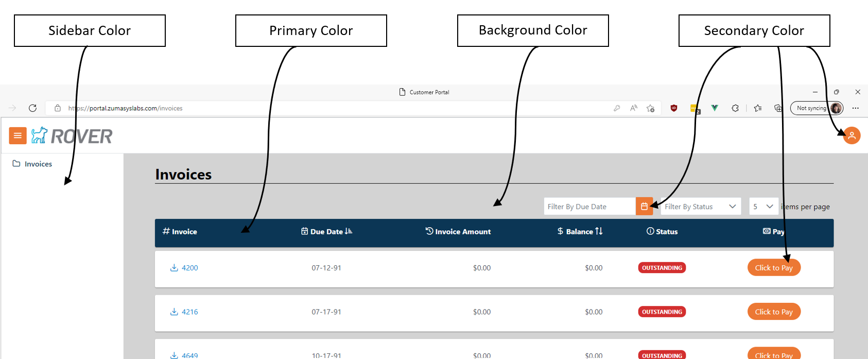Click the Rover logo

(72, 136)
